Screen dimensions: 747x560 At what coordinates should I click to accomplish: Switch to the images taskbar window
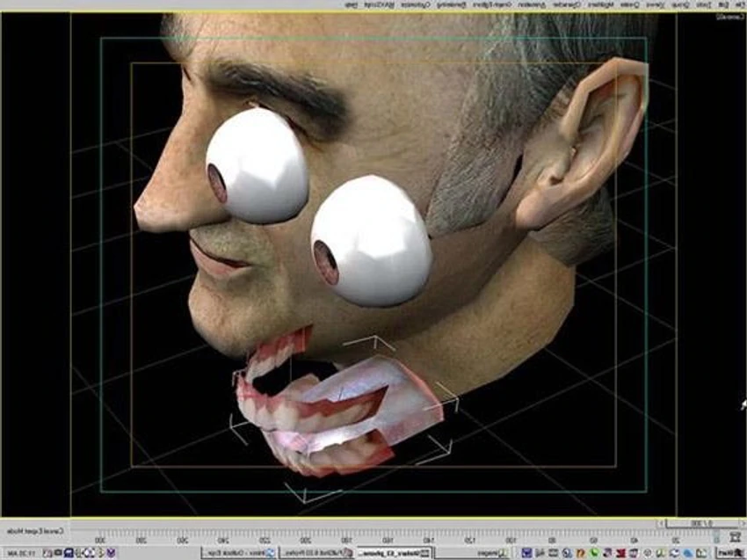tap(471, 553)
